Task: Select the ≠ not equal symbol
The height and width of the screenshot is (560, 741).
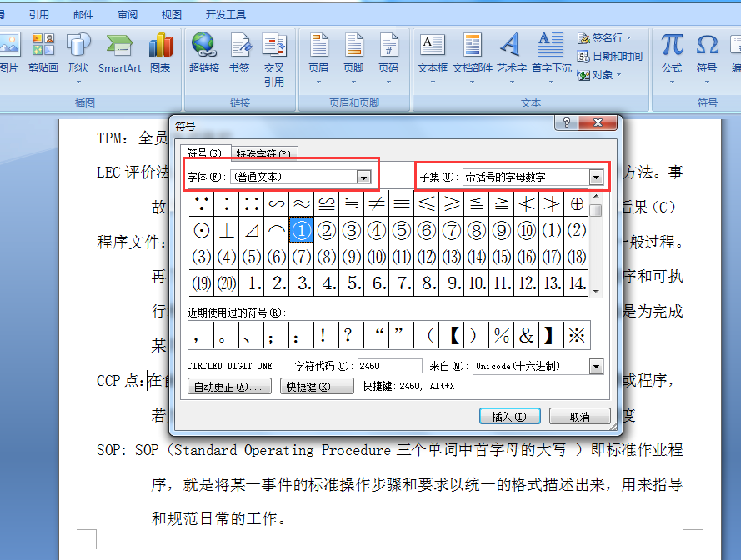Action: 377,203
